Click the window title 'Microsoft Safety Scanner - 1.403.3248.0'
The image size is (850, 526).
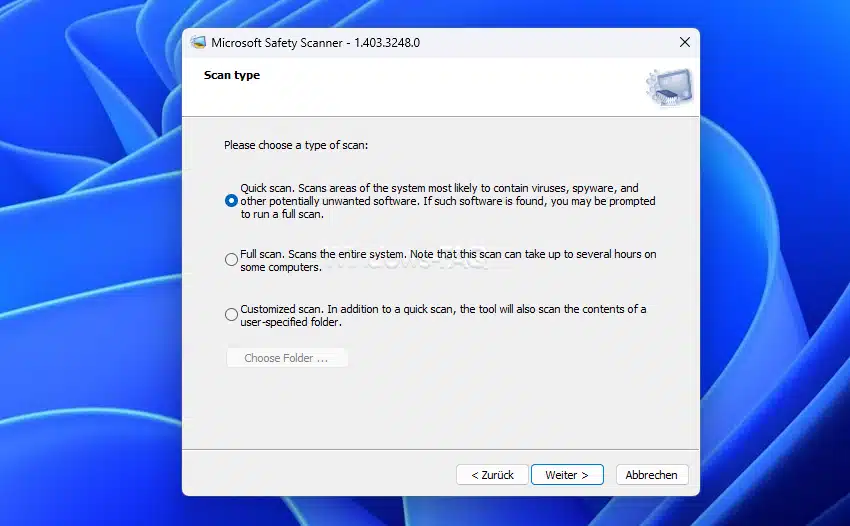tap(315, 43)
